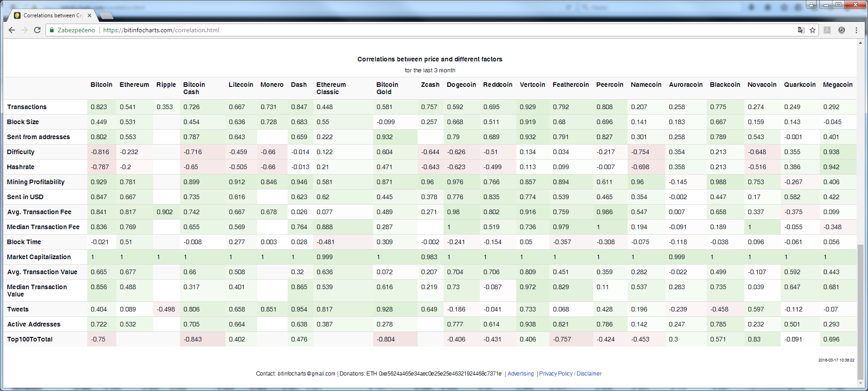Click the Mining Profitability row label
868x391 pixels.
tap(35, 182)
